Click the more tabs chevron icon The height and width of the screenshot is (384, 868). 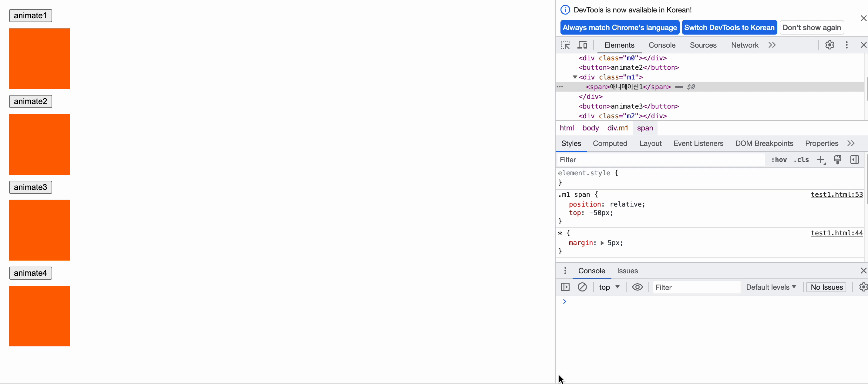(x=772, y=45)
